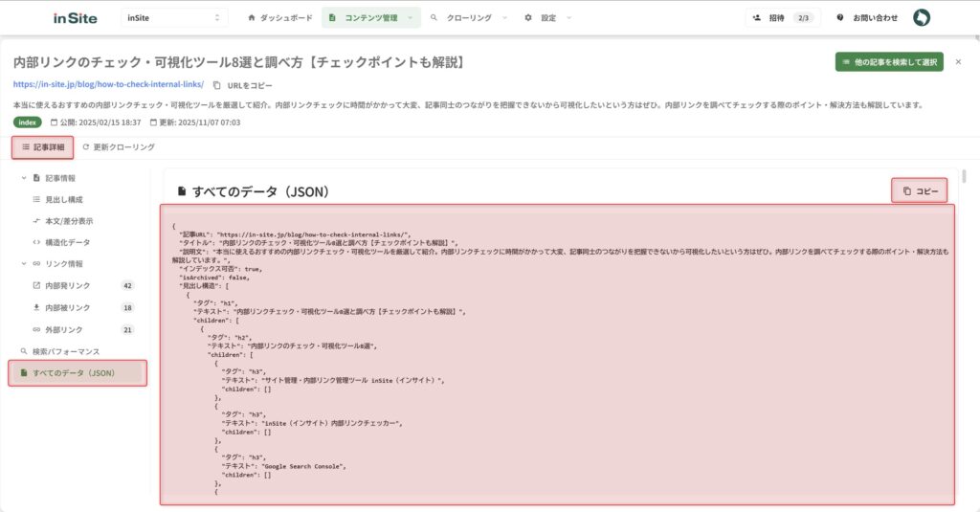Open お問い合わせ contact link
980x512 pixels.
[x=867, y=18]
